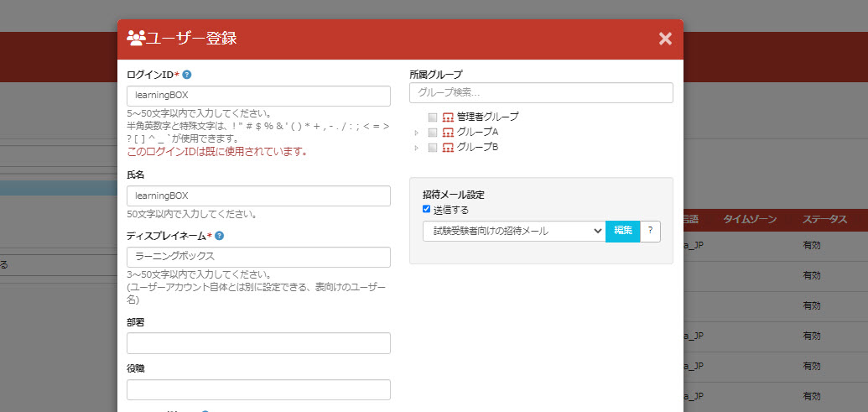Viewport: 868px width, 412px height.
Task: Check the 管理者グループ checkbox
Action: (x=433, y=117)
